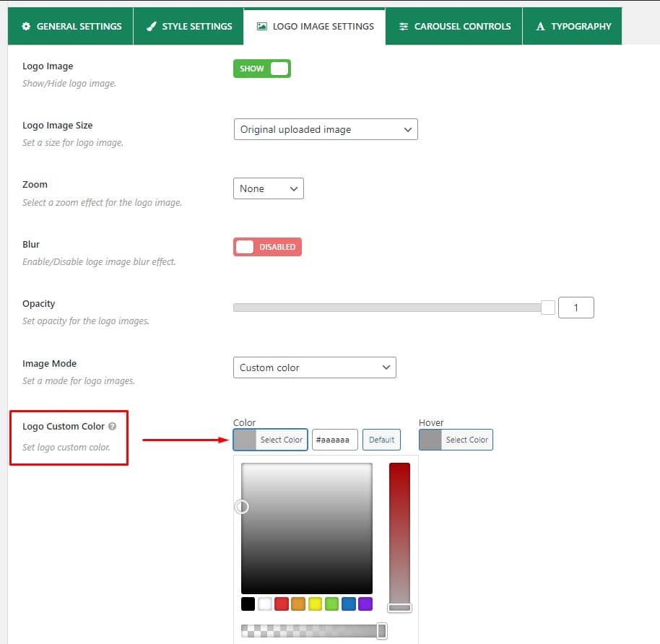Pick the red palette swatch
Screen dimensions: 660x644
(x=282, y=604)
